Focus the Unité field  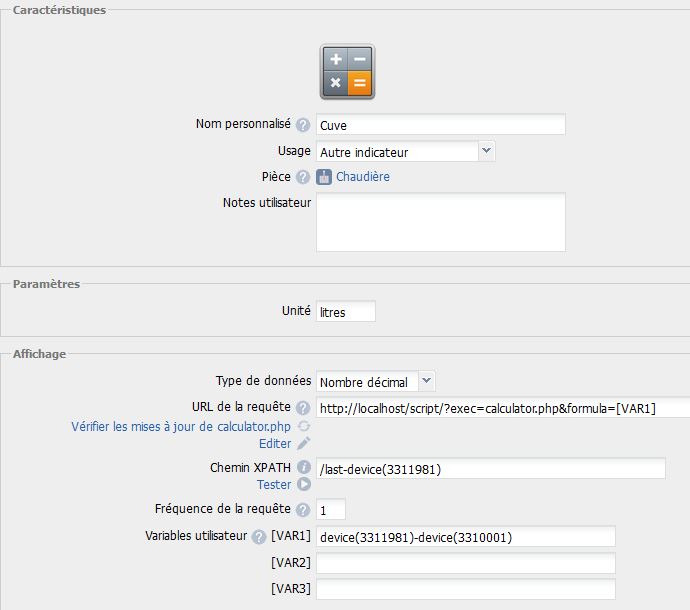[346, 311]
